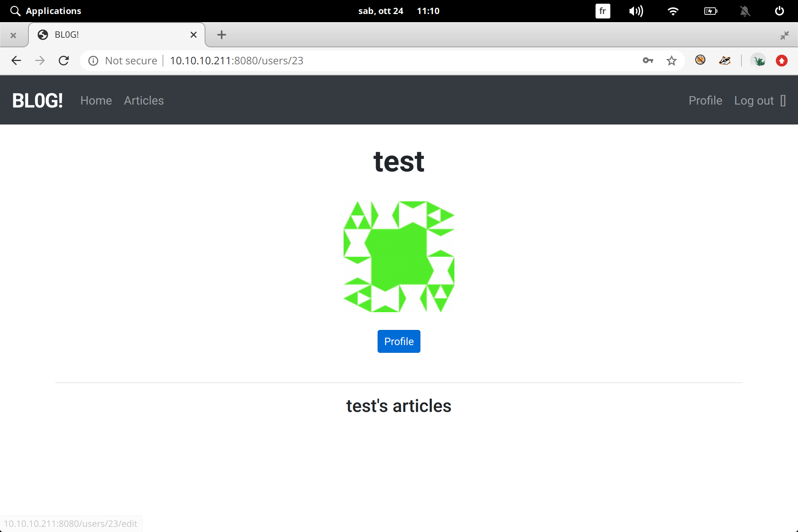This screenshot has height=532, width=798.
Task: Click the browser back arrow
Action: 16,61
